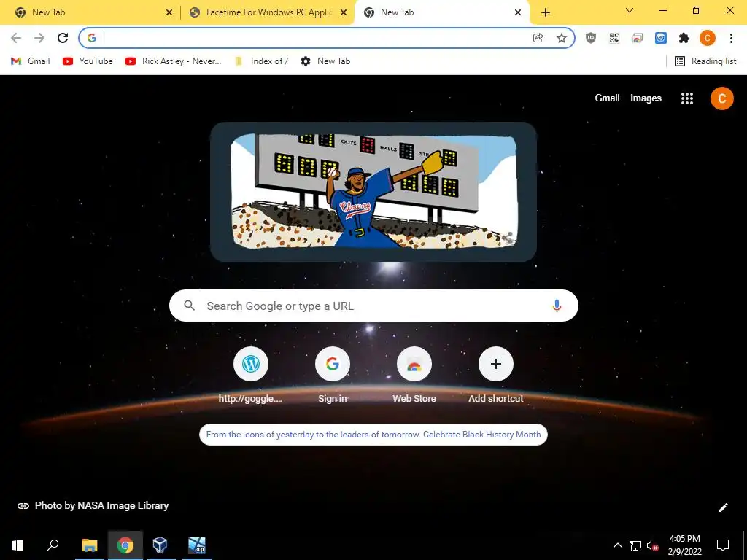This screenshot has width=747, height=560.
Task: Open Gmail link on the page
Action: (x=607, y=98)
